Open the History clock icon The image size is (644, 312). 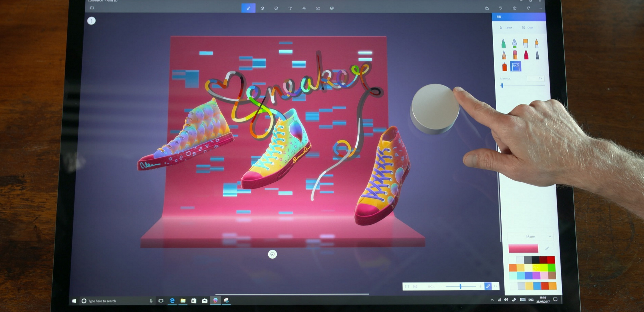click(x=514, y=8)
